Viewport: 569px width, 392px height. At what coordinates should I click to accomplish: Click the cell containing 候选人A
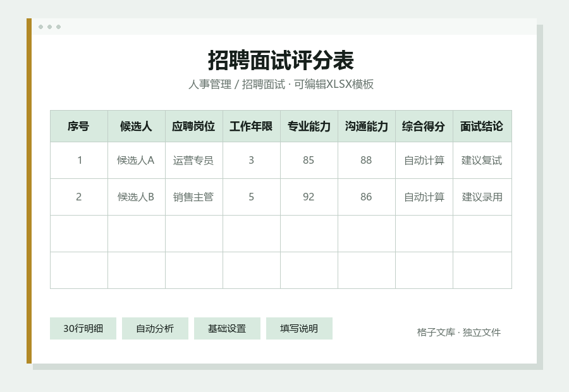[x=137, y=160]
